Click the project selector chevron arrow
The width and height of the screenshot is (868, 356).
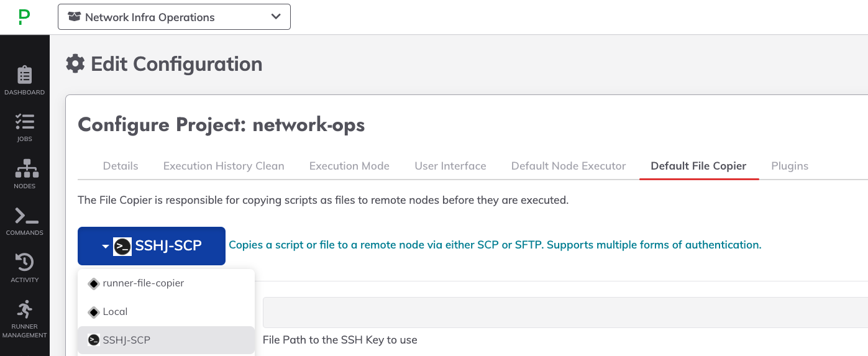pos(276,17)
